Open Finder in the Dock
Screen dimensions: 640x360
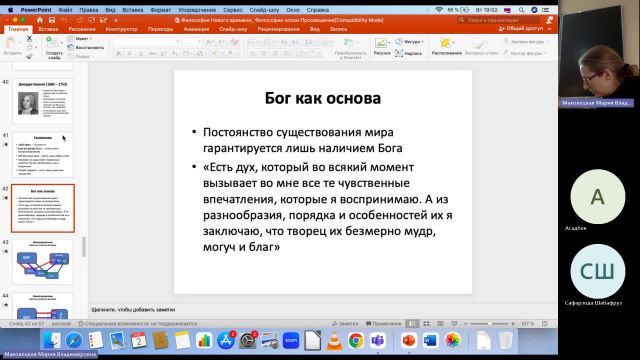[52, 340]
